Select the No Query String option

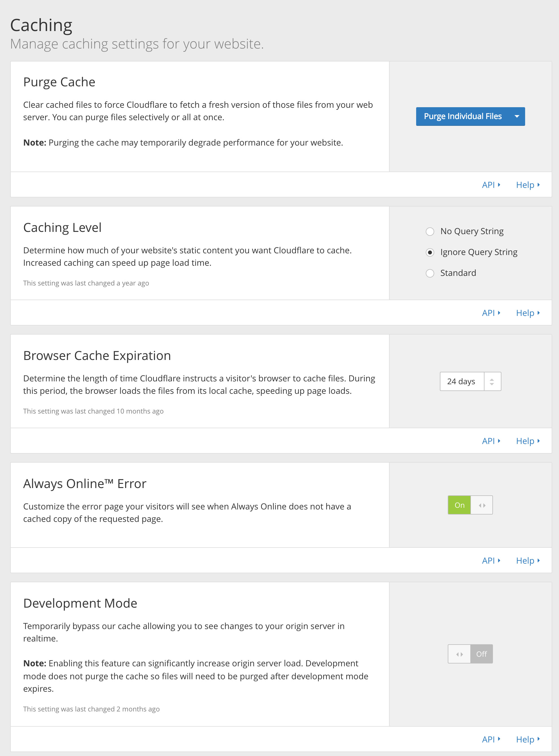pos(430,232)
